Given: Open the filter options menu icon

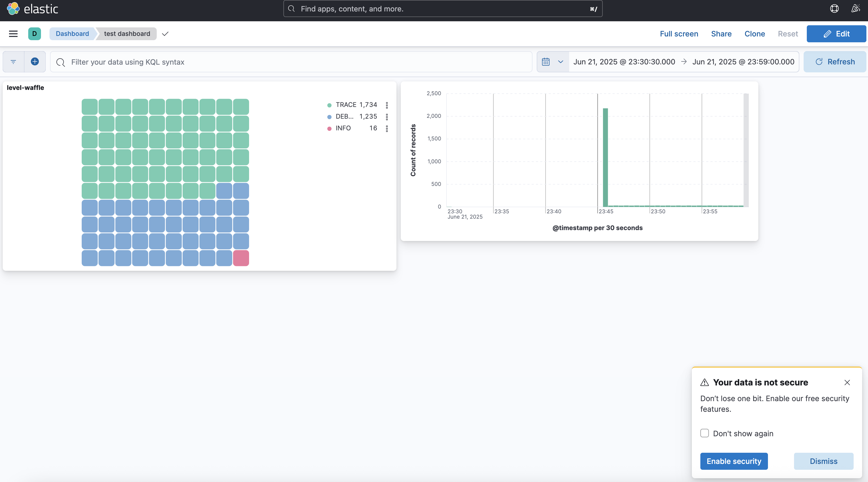Looking at the screenshot, I should click(x=13, y=62).
